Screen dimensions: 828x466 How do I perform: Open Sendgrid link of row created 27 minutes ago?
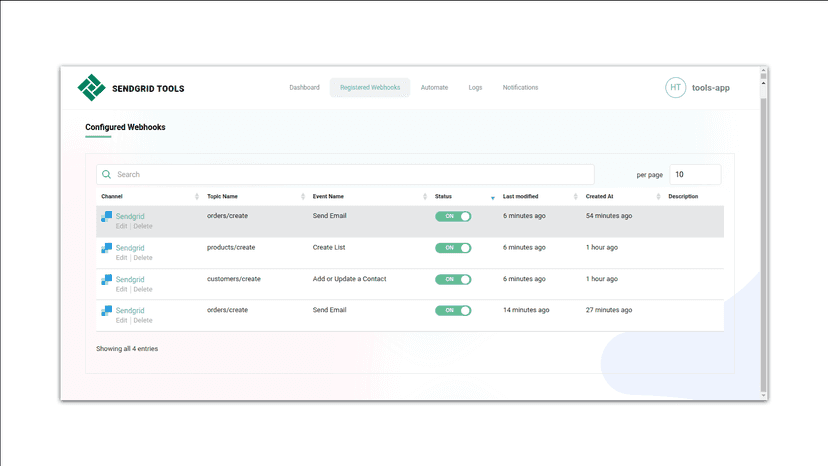(130, 311)
